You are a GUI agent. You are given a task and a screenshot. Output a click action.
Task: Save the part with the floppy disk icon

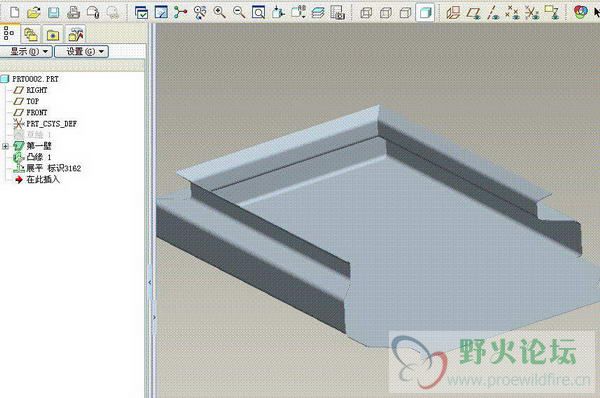[x=54, y=12]
